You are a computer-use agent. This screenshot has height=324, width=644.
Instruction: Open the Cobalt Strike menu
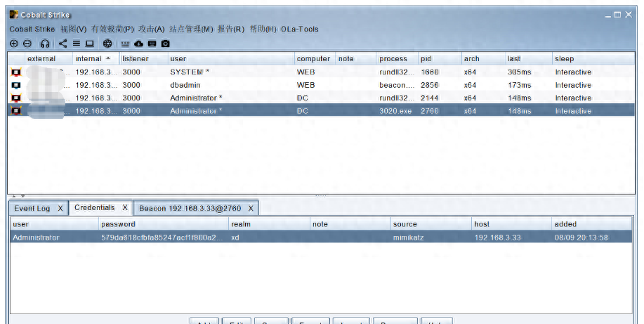click(32, 30)
